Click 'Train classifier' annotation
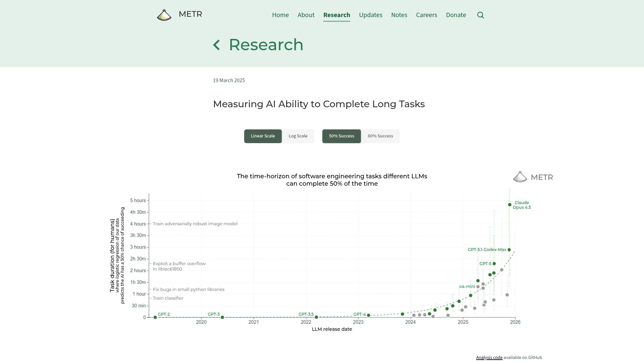The width and height of the screenshot is (644, 362). click(168, 298)
